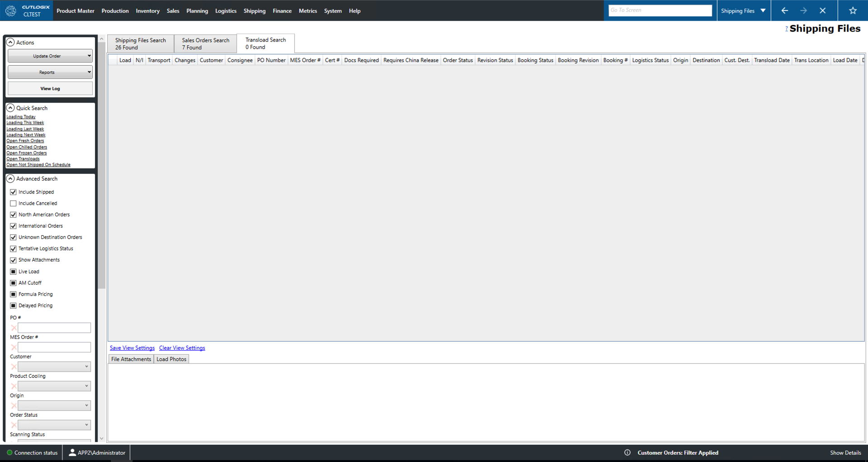Navigate back with the left arrow icon

[x=785, y=10]
